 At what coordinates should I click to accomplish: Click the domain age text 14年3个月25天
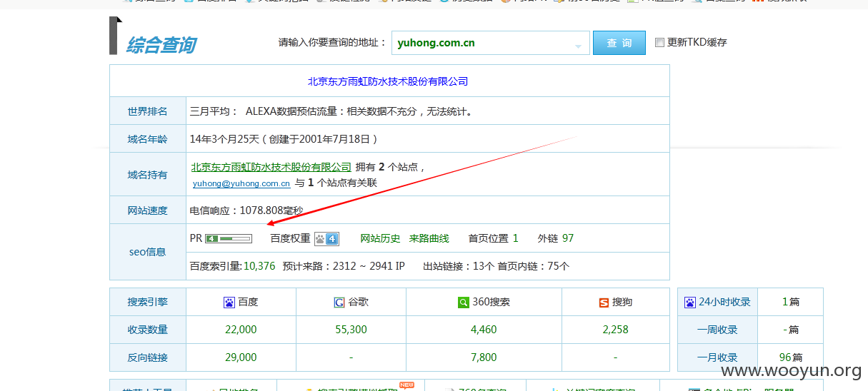tap(224, 139)
